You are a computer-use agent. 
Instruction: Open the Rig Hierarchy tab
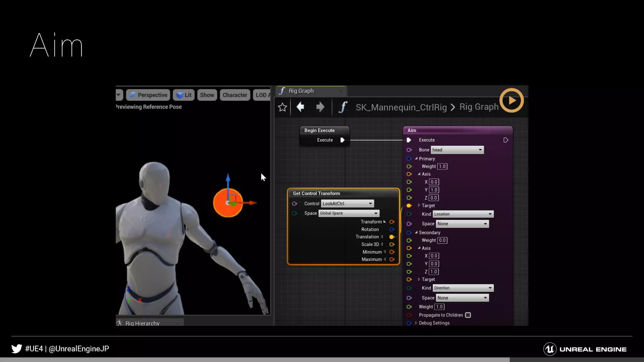(x=142, y=323)
